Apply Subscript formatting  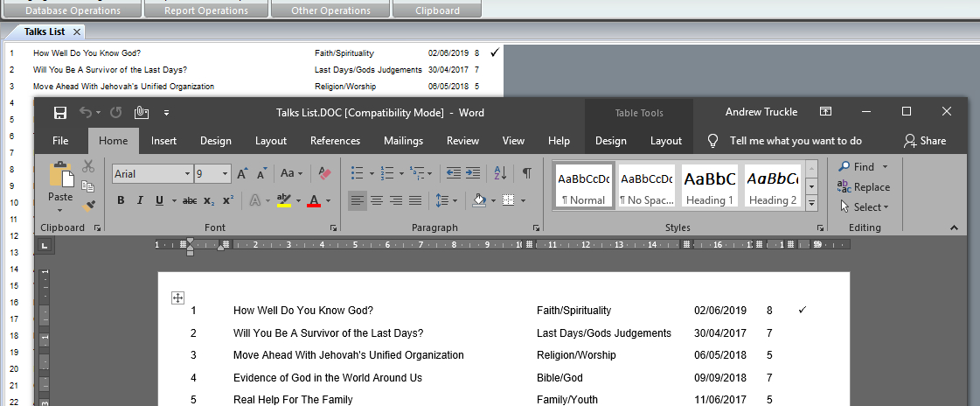(x=209, y=200)
